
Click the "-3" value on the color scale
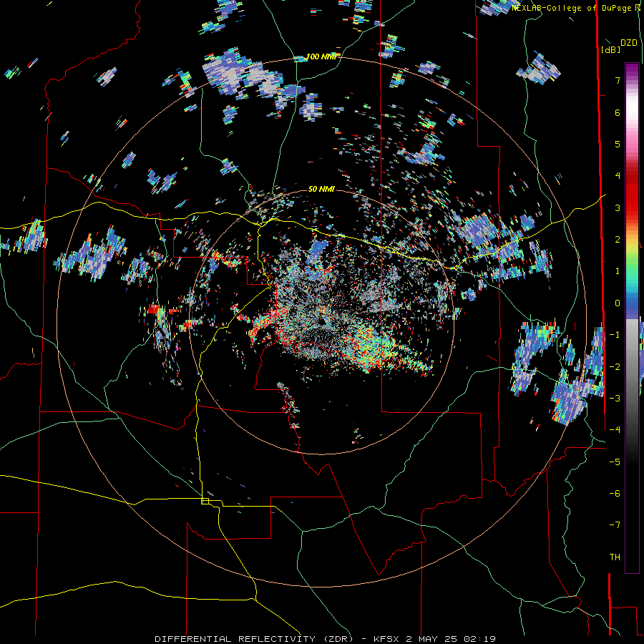click(x=615, y=399)
